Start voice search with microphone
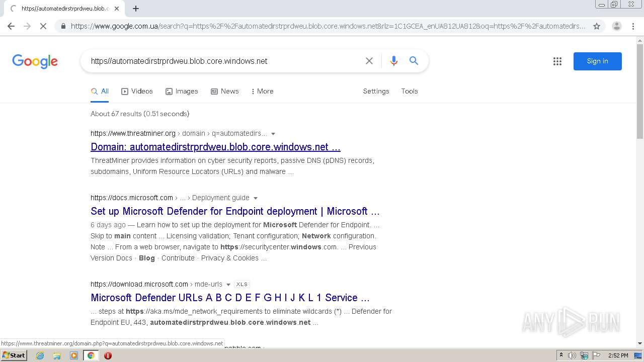The image size is (644, 362). (394, 61)
